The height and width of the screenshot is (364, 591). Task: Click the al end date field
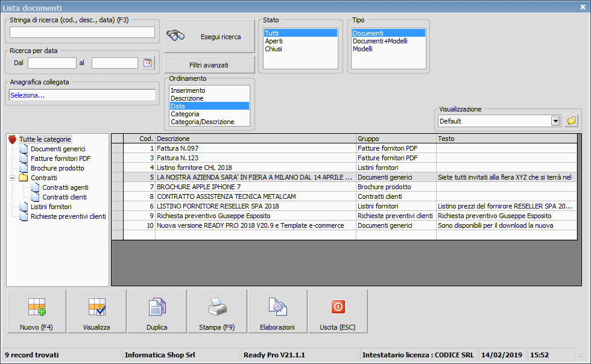coord(115,63)
